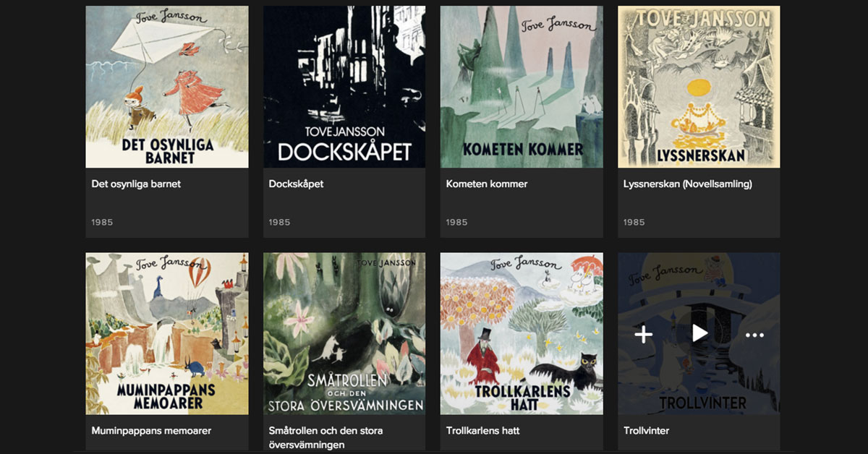Screen dimensions: 868x454
Task: Click the Muminpappans memoarer title text
Action: coord(151,430)
